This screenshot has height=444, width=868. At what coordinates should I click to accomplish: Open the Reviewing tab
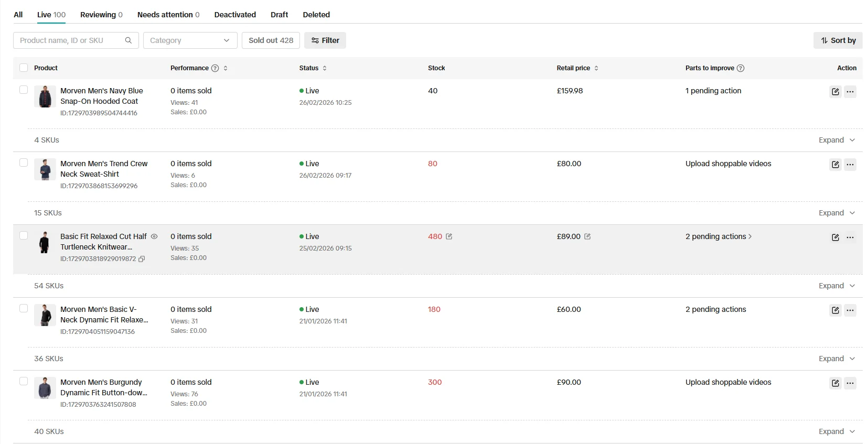click(x=101, y=15)
